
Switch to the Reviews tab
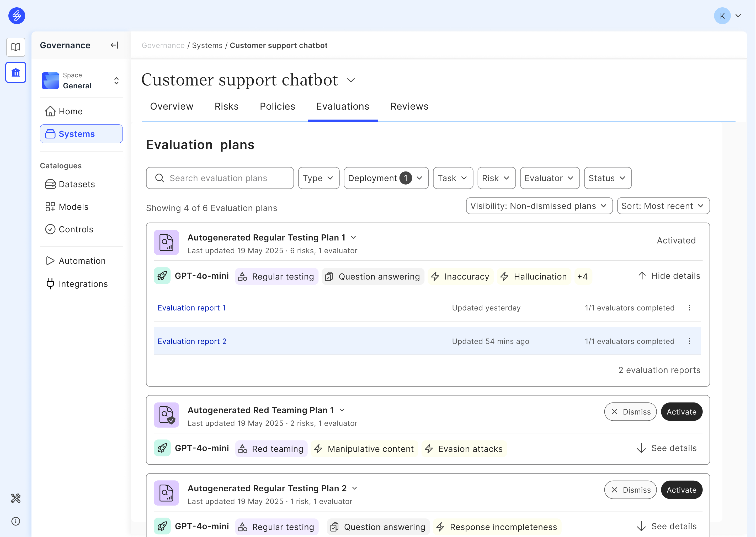click(409, 106)
